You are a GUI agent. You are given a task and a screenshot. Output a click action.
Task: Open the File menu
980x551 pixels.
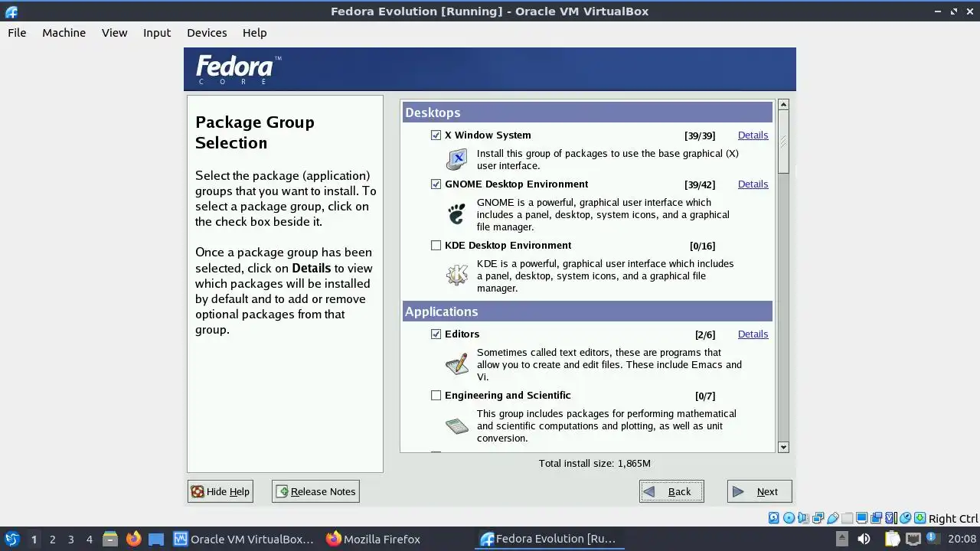[x=17, y=33]
